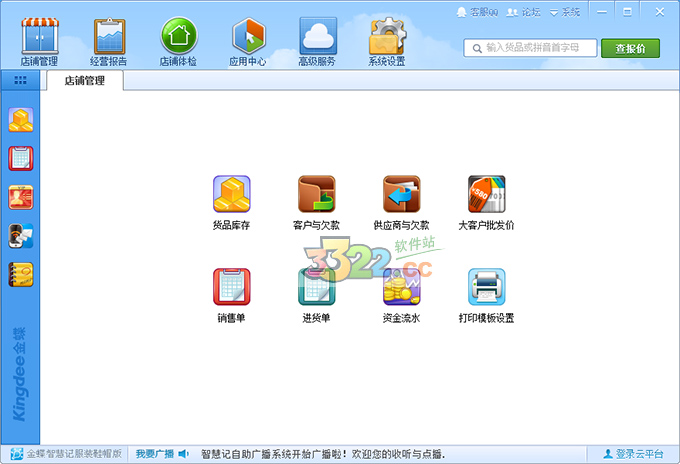This screenshot has width=680, height=464.
Task: Click sidebar VIP member card icon
Action: tap(21, 197)
